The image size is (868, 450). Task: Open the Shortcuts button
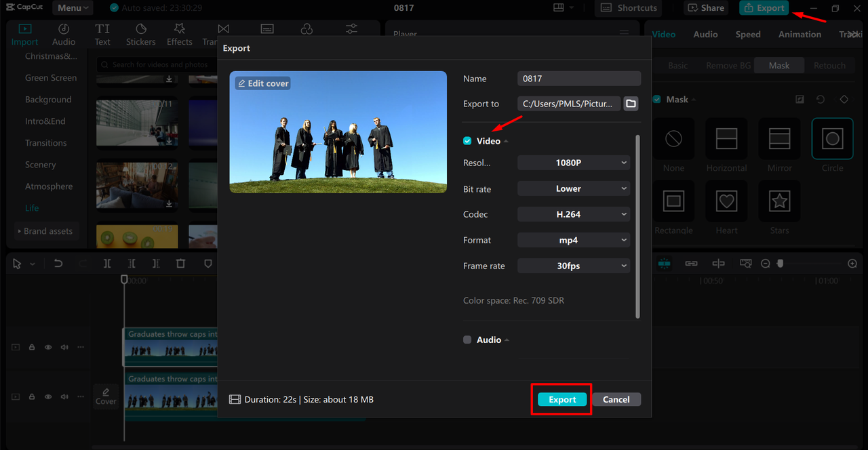[x=629, y=8]
